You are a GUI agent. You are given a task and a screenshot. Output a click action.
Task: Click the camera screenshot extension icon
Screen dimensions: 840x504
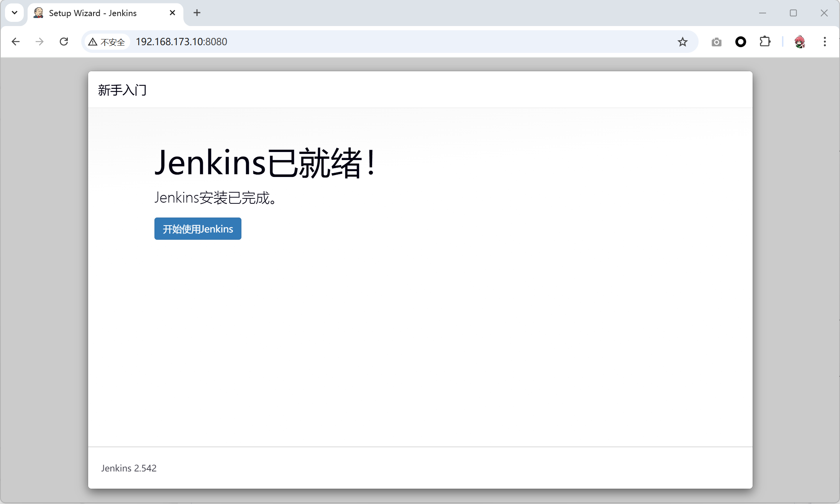pos(716,42)
